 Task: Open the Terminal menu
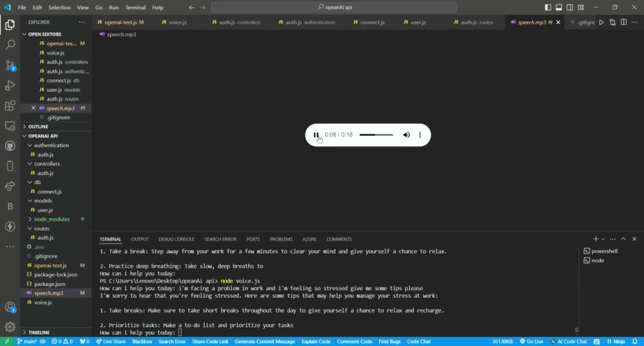tap(135, 7)
